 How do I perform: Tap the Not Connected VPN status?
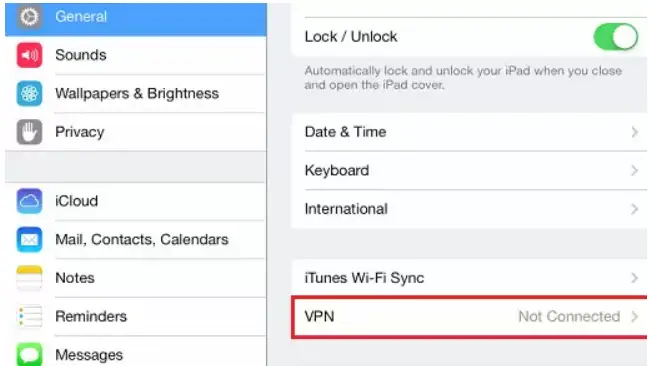[x=569, y=317]
